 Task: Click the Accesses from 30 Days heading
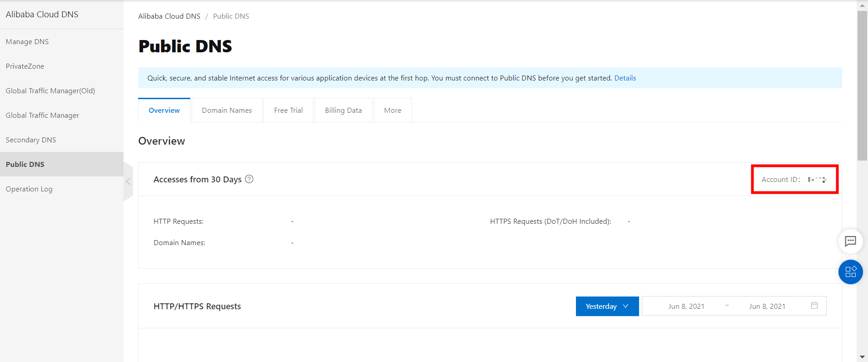198,179
